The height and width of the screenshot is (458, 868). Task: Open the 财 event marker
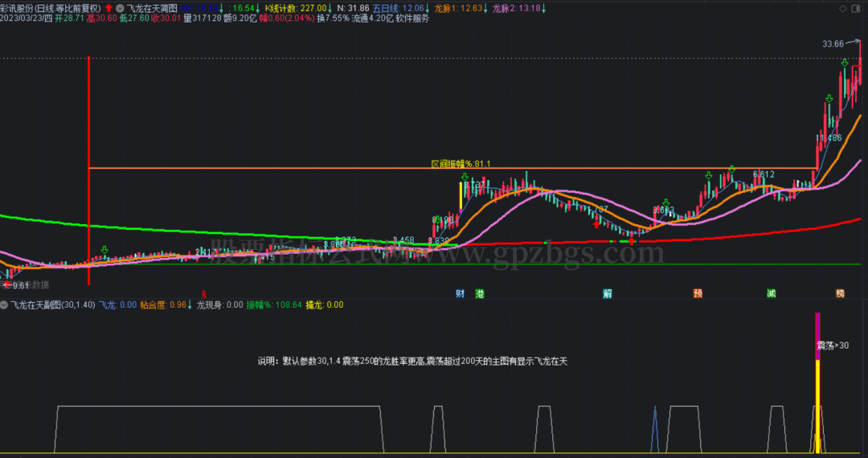click(460, 293)
